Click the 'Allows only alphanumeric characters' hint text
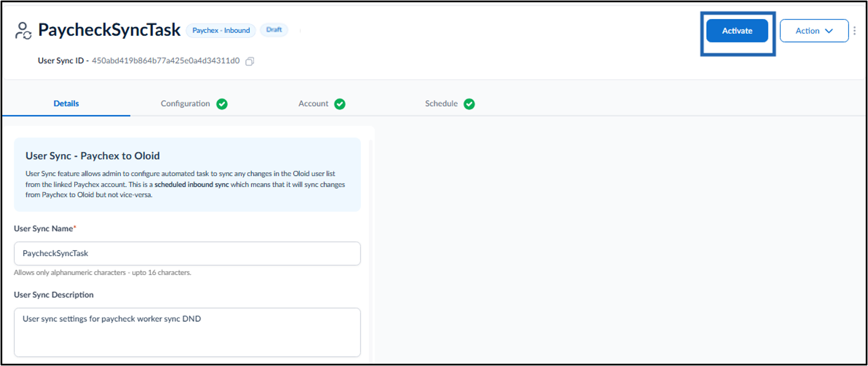 pos(102,272)
